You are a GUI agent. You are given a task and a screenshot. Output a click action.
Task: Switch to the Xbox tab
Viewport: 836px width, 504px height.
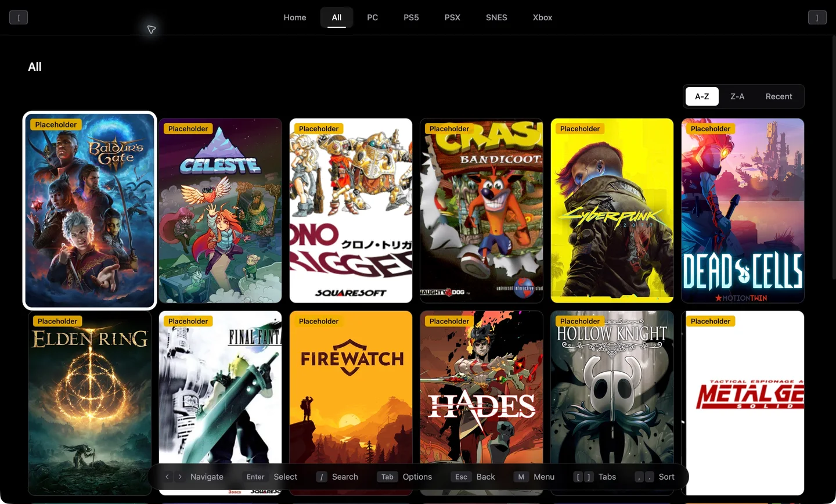click(x=542, y=17)
